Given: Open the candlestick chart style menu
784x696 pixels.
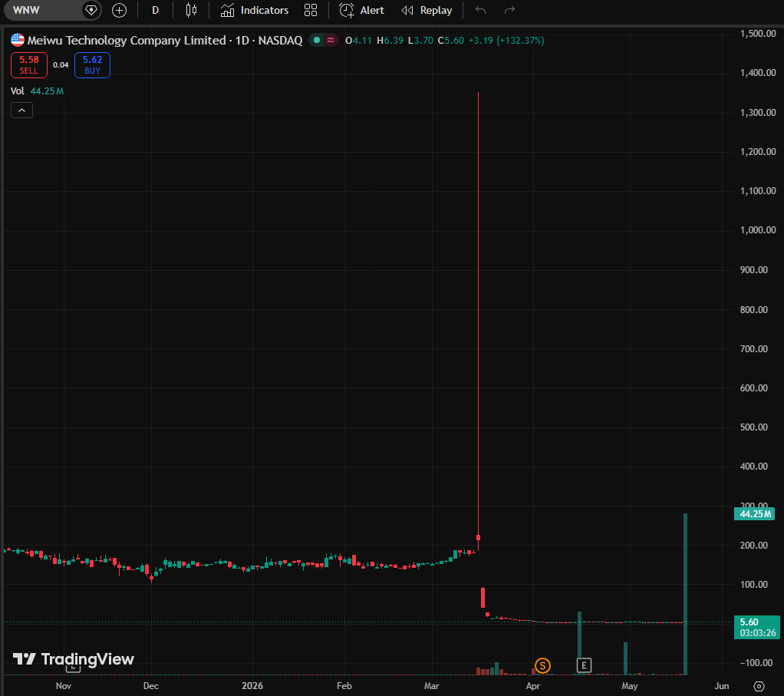Looking at the screenshot, I should point(191,10).
